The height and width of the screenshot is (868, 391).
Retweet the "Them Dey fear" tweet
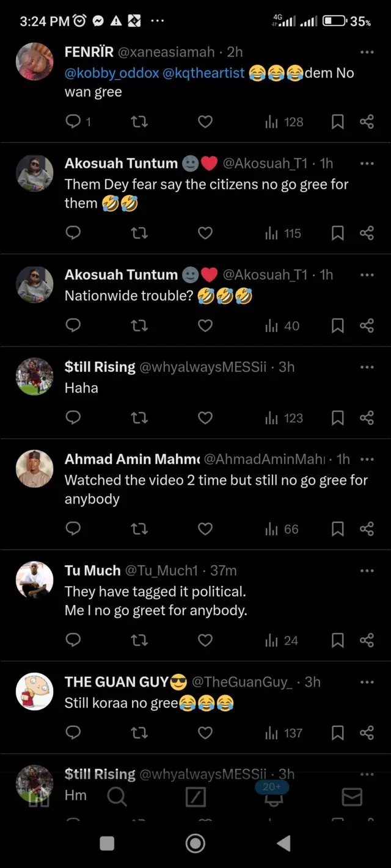tap(139, 233)
